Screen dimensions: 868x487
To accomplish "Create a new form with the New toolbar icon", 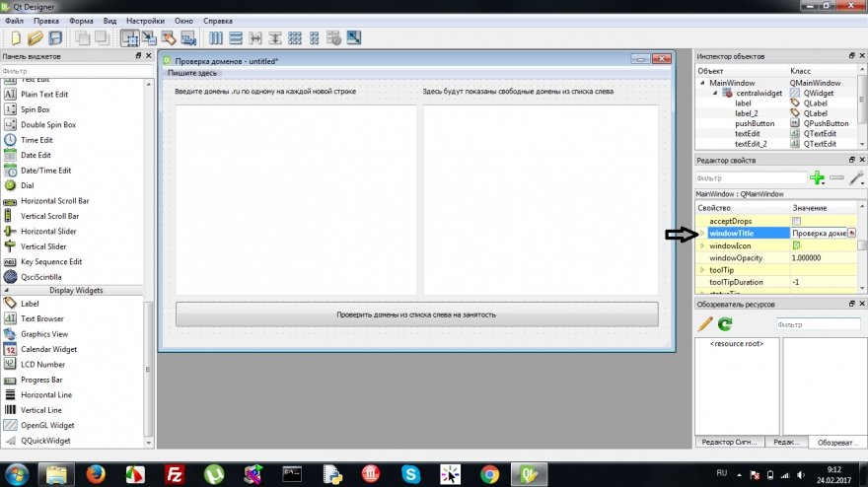I will coord(16,38).
